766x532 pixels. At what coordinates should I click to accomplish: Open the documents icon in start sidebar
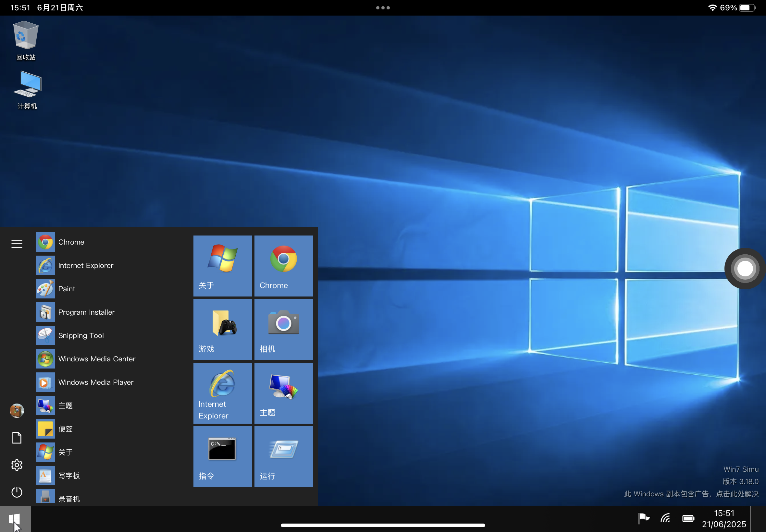[x=17, y=438]
